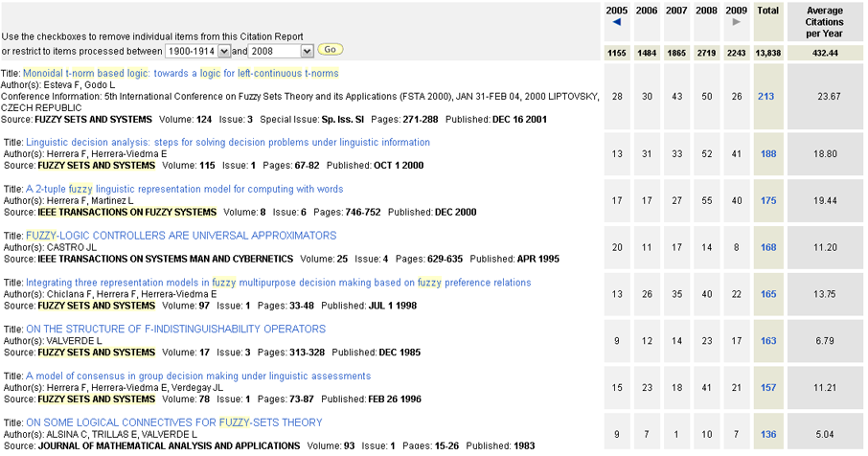Open A model of consensus in group decision link

(x=198, y=376)
